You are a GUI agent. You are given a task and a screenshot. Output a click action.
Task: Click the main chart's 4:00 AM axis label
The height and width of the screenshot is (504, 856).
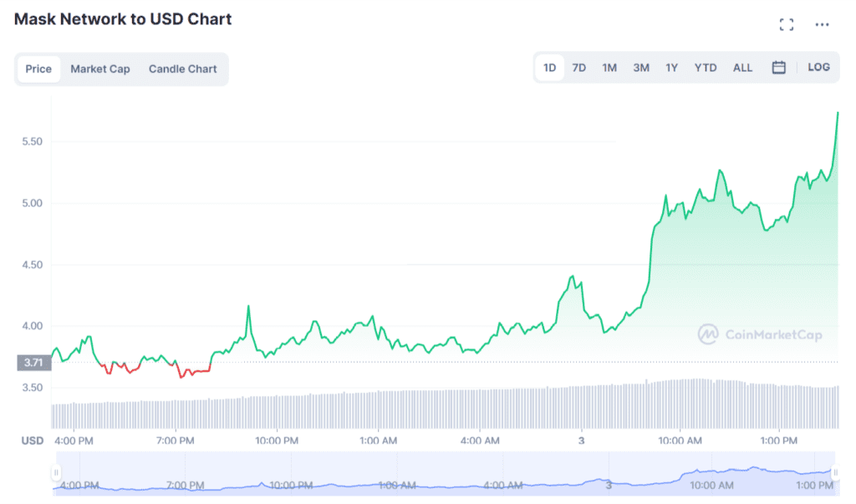point(480,440)
